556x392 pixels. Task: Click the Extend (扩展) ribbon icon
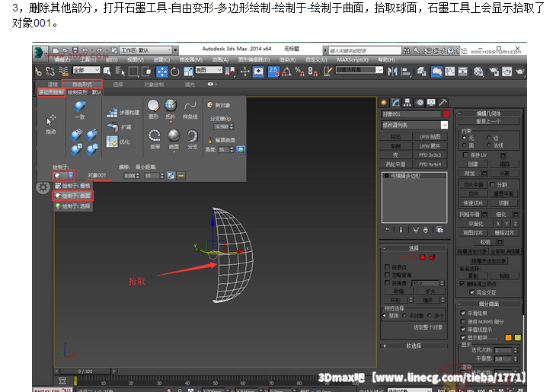point(113,127)
